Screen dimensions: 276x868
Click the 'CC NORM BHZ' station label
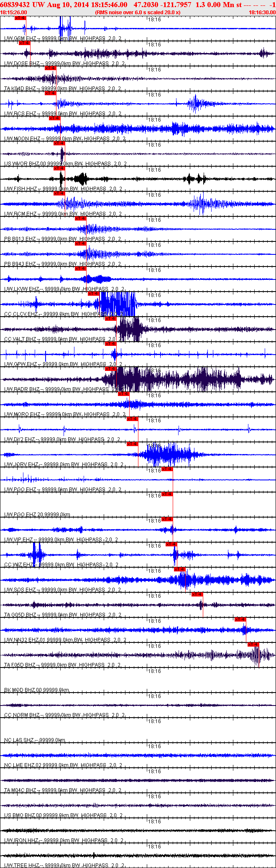pos(22,715)
